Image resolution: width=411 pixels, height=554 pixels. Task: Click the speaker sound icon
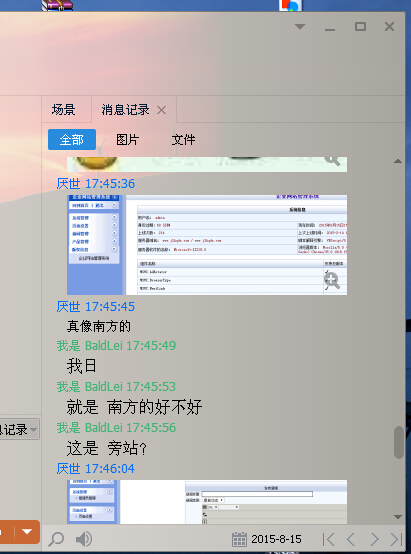(84, 539)
